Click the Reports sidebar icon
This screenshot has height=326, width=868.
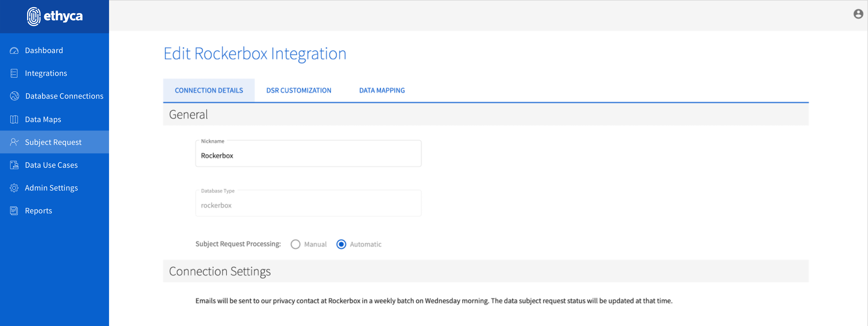(x=14, y=211)
